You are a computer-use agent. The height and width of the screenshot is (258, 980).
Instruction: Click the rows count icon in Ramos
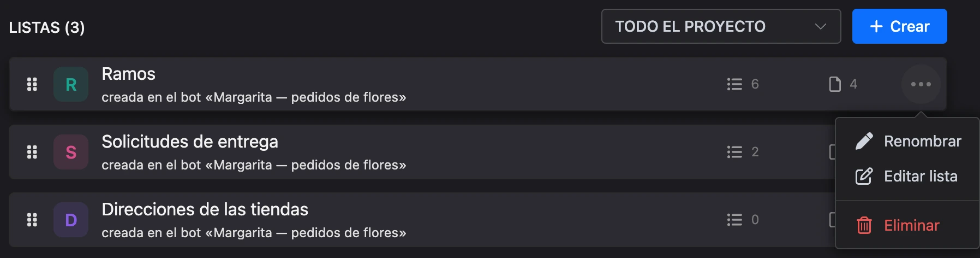pyautogui.click(x=734, y=84)
